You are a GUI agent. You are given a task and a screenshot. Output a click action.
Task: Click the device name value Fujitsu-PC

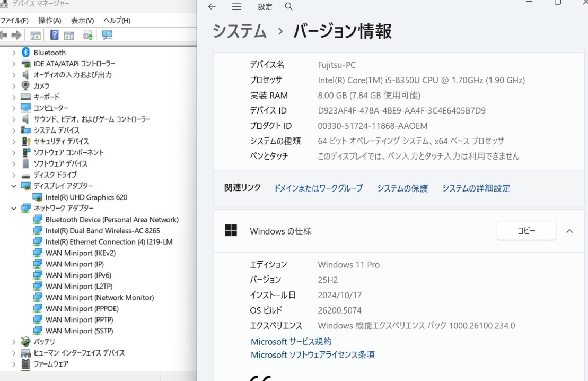[x=337, y=65]
